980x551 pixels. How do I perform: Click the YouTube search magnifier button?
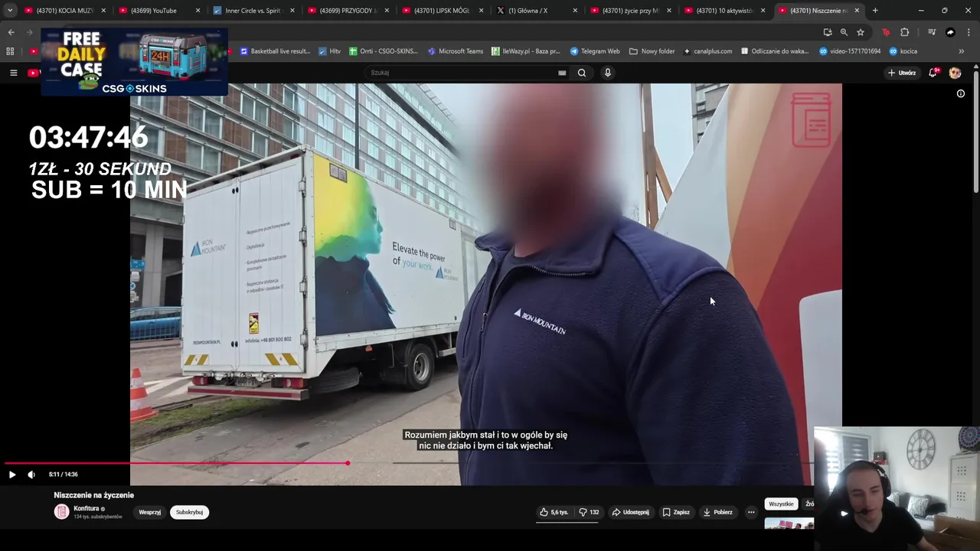tap(582, 73)
